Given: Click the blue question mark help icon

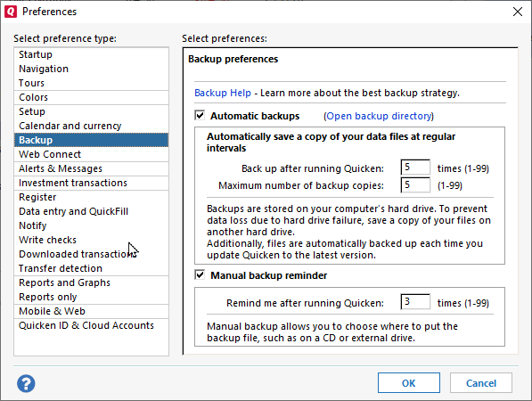Looking at the screenshot, I should pyautogui.click(x=26, y=384).
